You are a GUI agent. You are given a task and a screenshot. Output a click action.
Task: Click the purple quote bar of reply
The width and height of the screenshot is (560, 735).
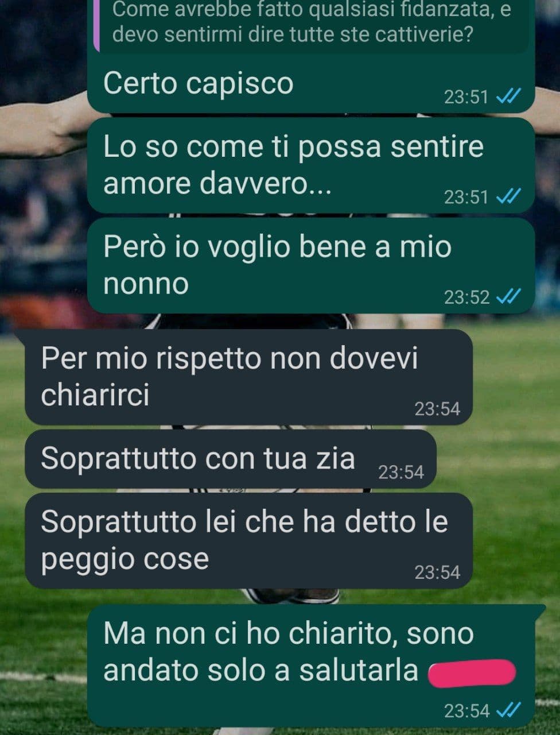click(97, 25)
